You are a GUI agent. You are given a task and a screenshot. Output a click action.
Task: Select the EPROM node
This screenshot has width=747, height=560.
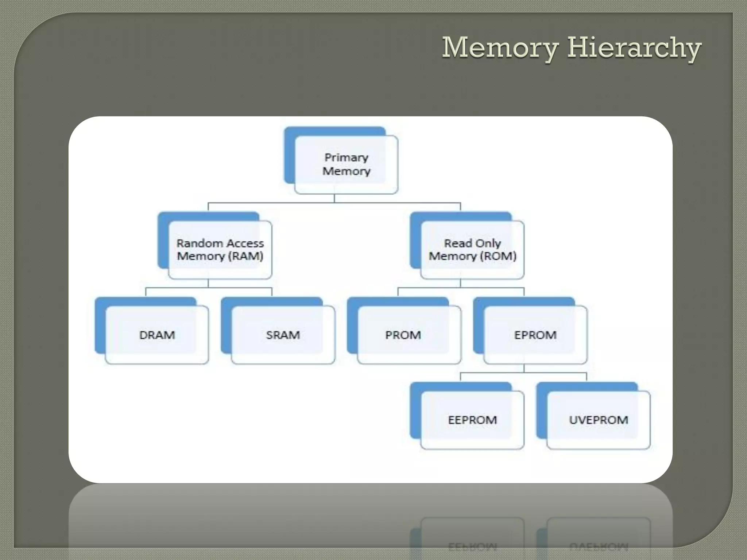point(535,335)
